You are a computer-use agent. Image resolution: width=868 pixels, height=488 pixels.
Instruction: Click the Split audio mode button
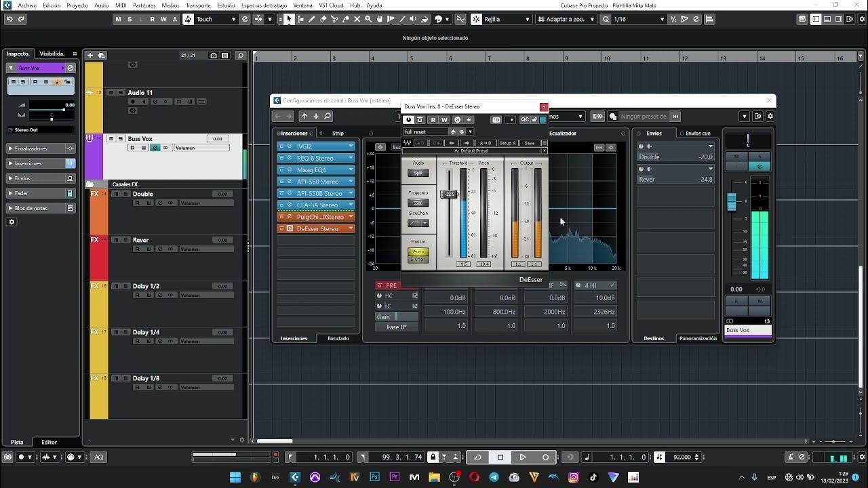(x=418, y=173)
